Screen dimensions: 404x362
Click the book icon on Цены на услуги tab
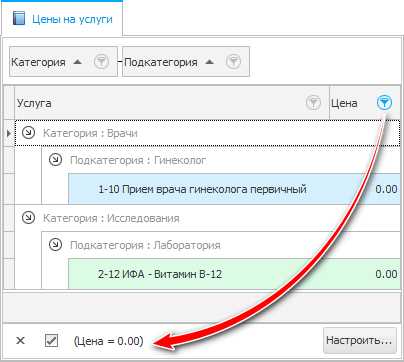pyautogui.click(x=19, y=18)
